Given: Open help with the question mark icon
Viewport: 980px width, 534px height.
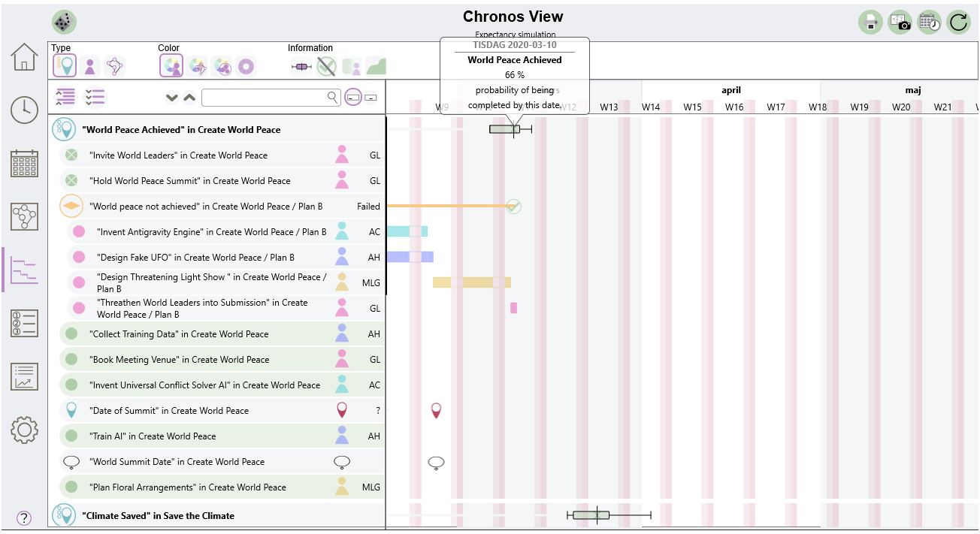Looking at the screenshot, I should [24, 517].
